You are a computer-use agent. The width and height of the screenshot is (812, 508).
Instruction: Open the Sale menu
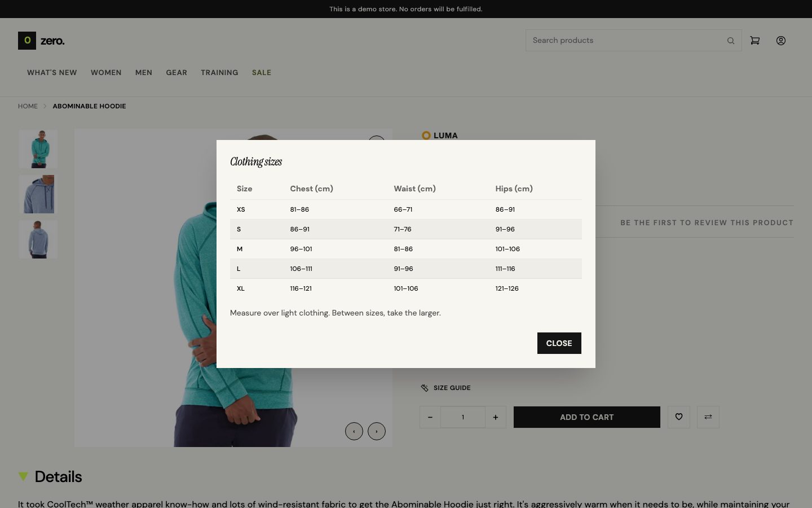click(x=262, y=73)
